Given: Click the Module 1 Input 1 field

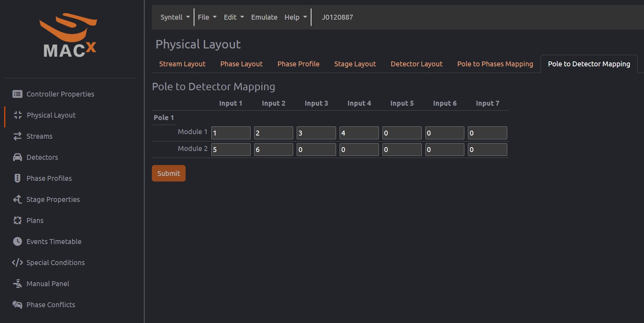Looking at the screenshot, I should [x=231, y=133].
